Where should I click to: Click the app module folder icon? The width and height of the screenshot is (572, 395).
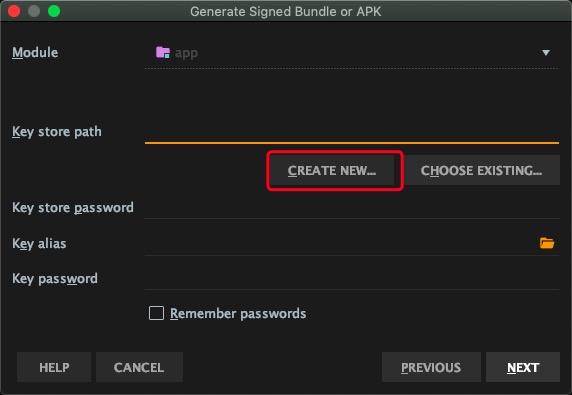(x=163, y=53)
